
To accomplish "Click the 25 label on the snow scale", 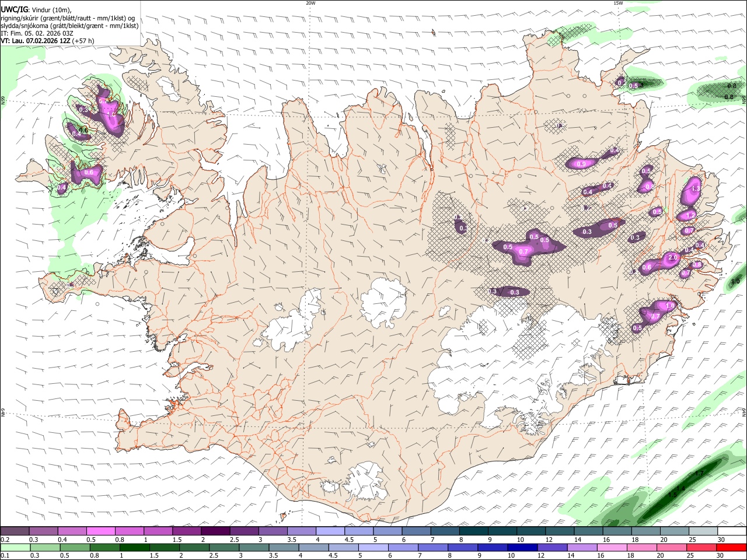I will pos(692,540).
